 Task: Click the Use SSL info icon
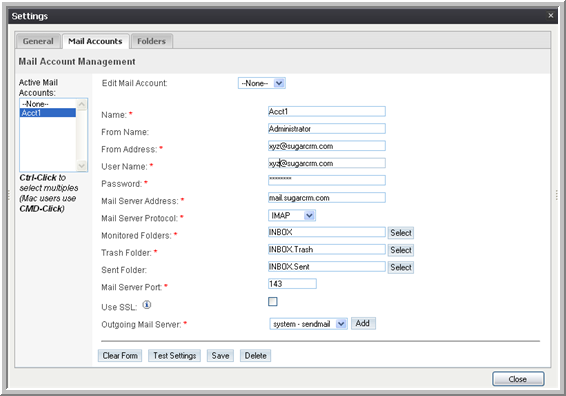(147, 305)
